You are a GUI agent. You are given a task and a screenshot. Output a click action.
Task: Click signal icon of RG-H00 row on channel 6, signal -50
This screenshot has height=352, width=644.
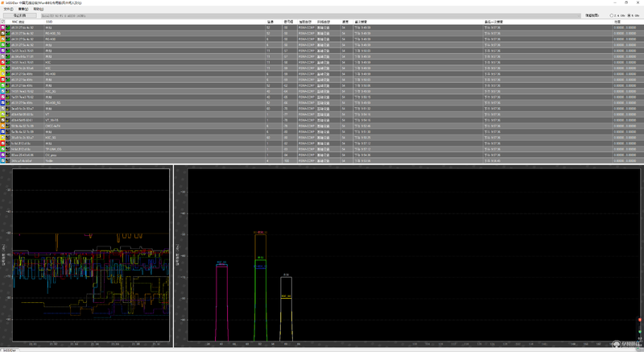pos(8,39)
